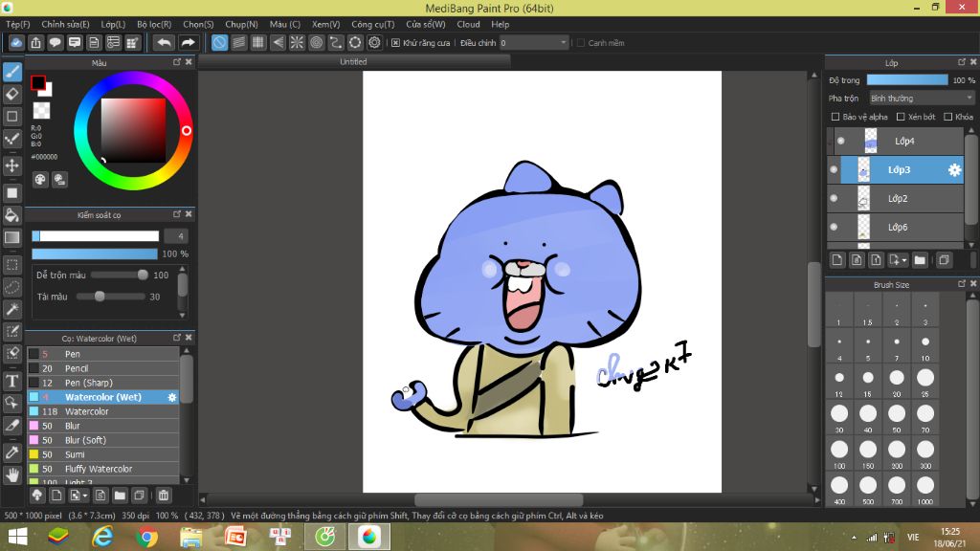Click horizontal canvas scrollbar

[x=499, y=499]
